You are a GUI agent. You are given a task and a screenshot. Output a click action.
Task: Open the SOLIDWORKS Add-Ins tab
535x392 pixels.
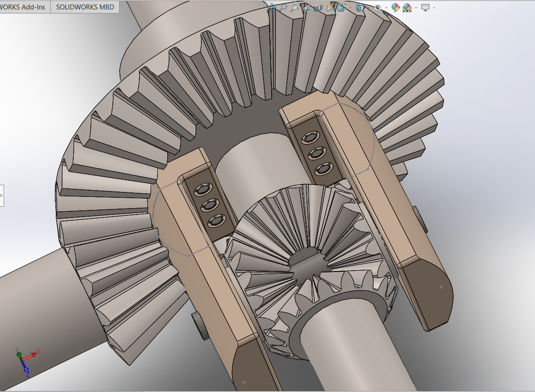click(24, 7)
